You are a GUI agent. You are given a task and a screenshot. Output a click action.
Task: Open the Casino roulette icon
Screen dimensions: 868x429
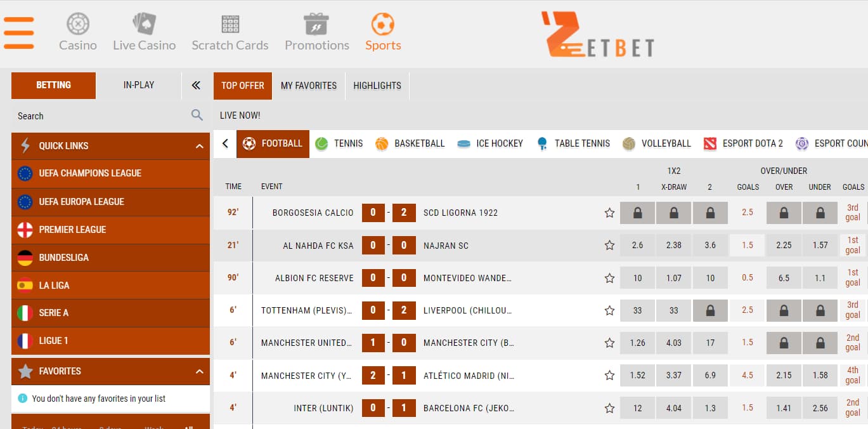[x=78, y=25]
